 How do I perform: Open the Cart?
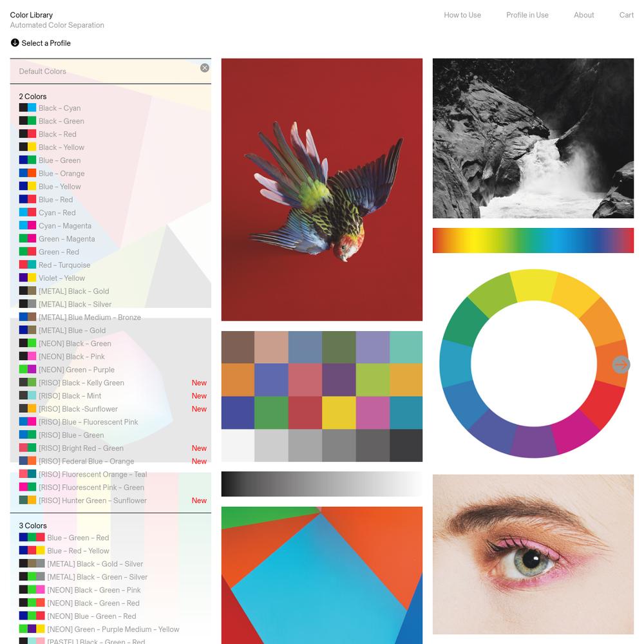click(627, 15)
